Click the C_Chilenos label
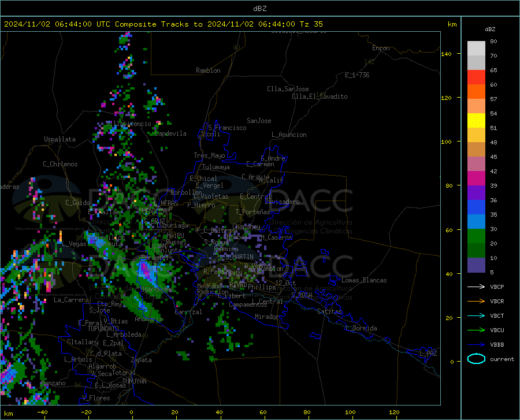 tap(60, 164)
